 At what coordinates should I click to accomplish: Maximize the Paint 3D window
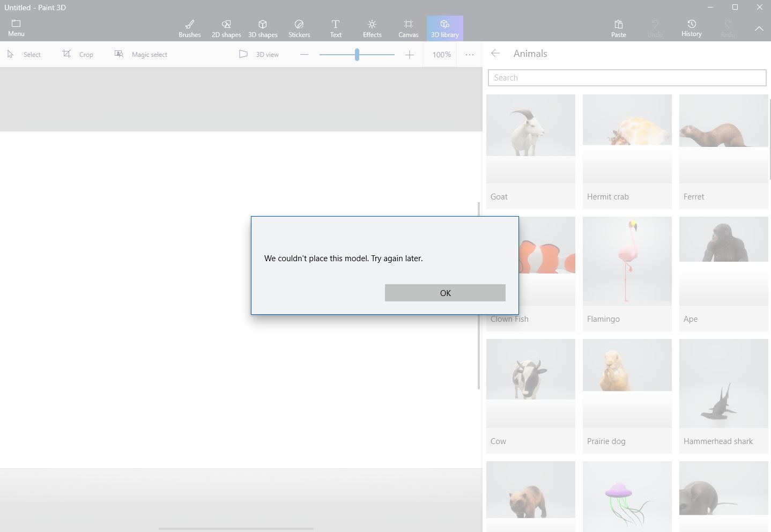tap(735, 7)
